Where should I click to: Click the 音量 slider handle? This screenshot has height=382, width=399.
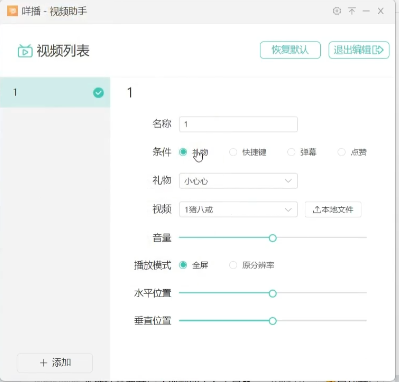pyautogui.click(x=273, y=238)
